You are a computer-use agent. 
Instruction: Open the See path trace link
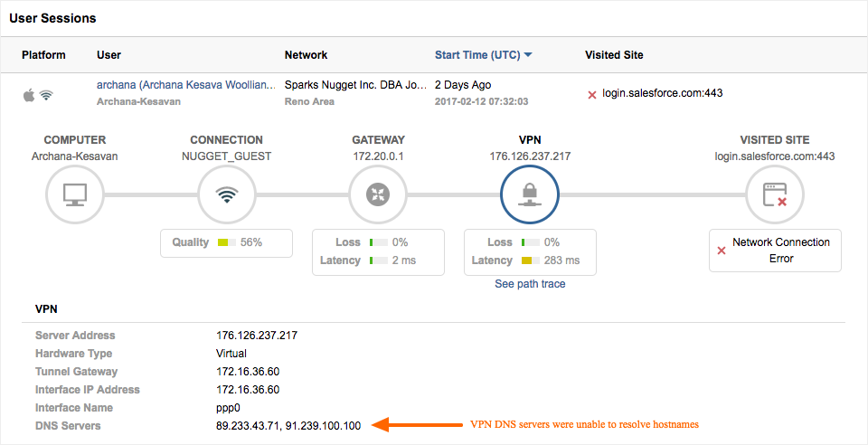[x=530, y=284]
